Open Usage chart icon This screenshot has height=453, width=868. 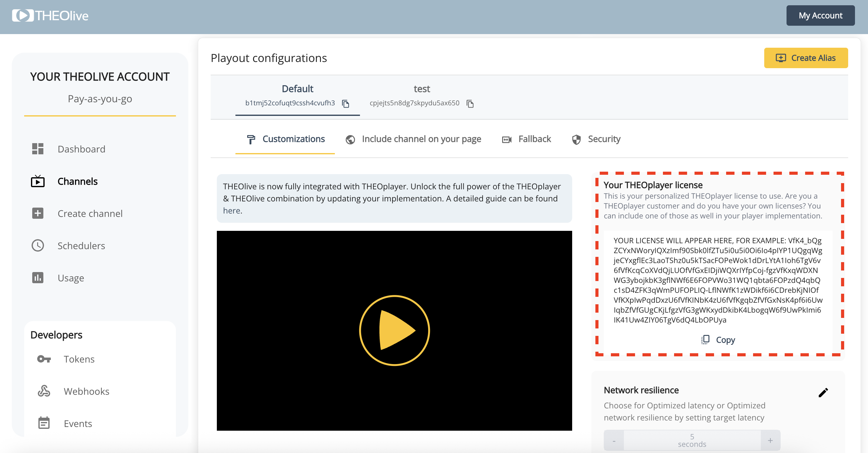pos(38,278)
